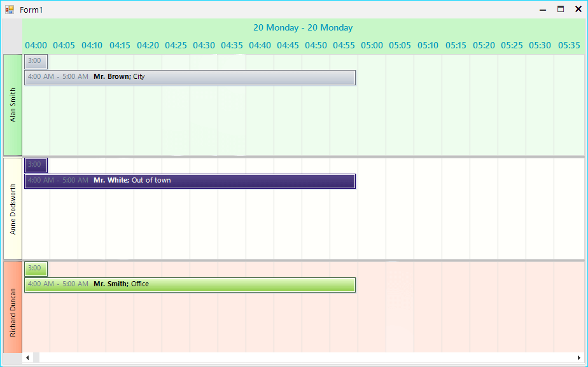
Task: Select the 05:35 time slot header
Action: [568, 45]
